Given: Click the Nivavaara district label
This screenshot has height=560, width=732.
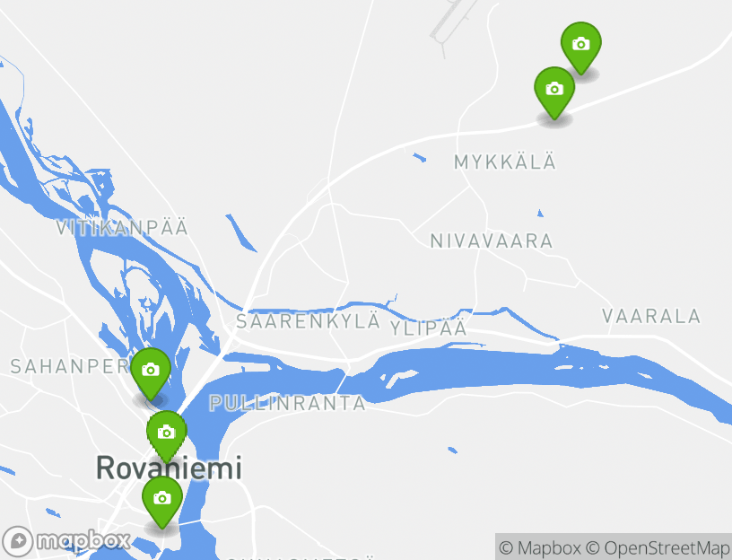Looking at the screenshot, I should (x=492, y=241).
